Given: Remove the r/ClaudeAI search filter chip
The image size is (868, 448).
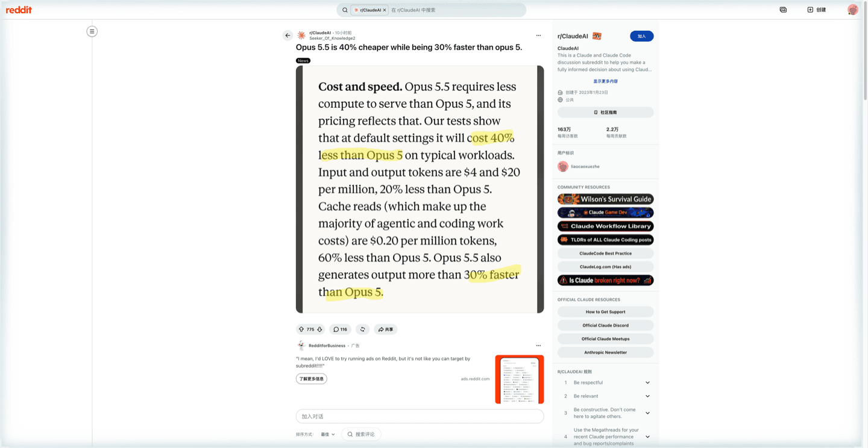Looking at the screenshot, I should pyautogui.click(x=385, y=10).
